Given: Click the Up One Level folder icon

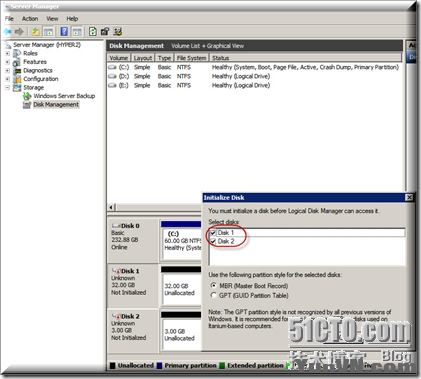Looking at the screenshot, I should click(35, 32).
